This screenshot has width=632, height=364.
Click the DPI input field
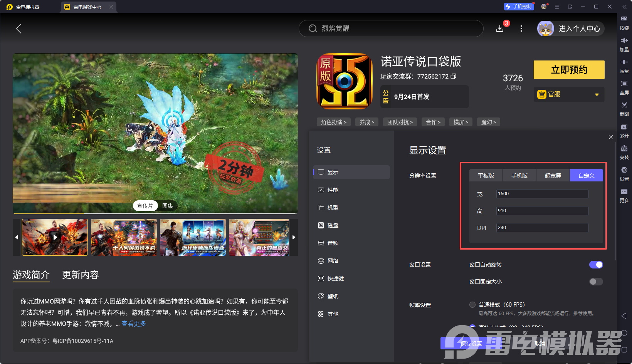pyautogui.click(x=542, y=228)
